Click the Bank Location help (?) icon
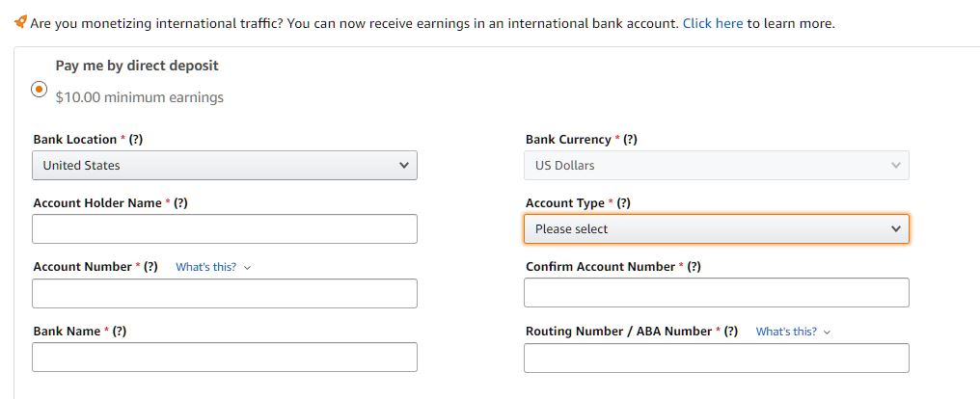 [136, 140]
